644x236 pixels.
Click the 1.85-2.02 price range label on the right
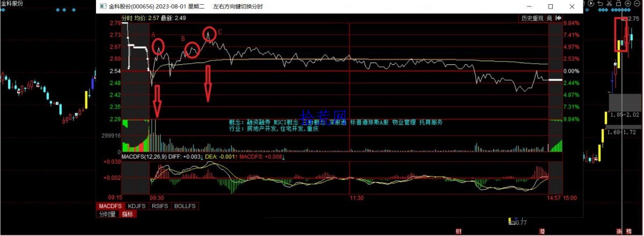(x=625, y=115)
